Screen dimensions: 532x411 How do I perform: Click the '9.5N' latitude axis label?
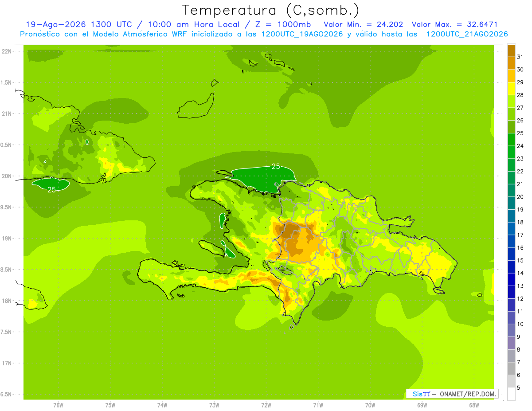click(x=7, y=207)
